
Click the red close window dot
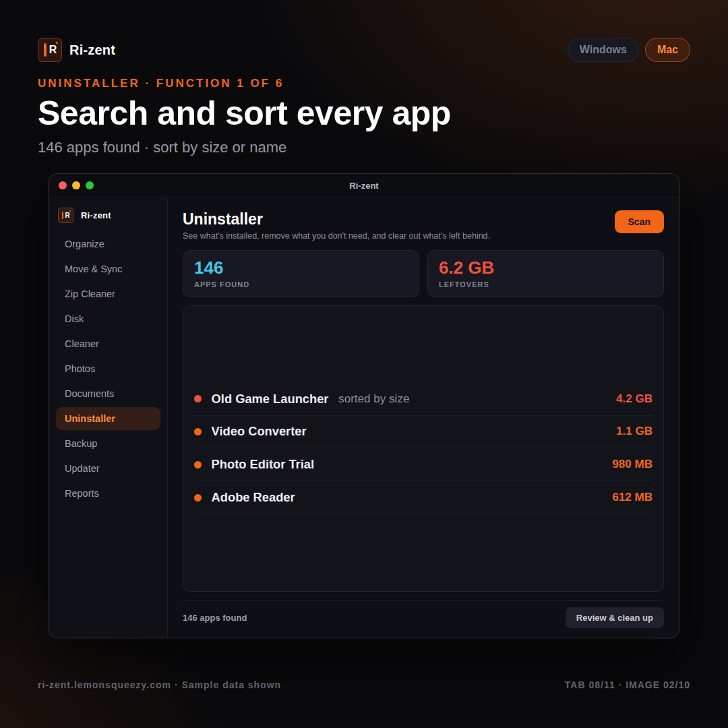click(63, 185)
